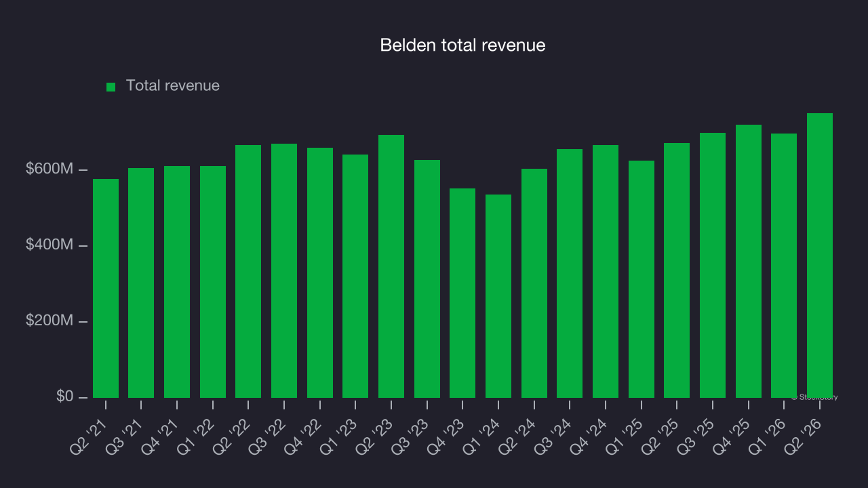Click the Q3 '23 revenue bar
Image resolution: width=868 pixels, height=488 pixels.
point(427,279)
